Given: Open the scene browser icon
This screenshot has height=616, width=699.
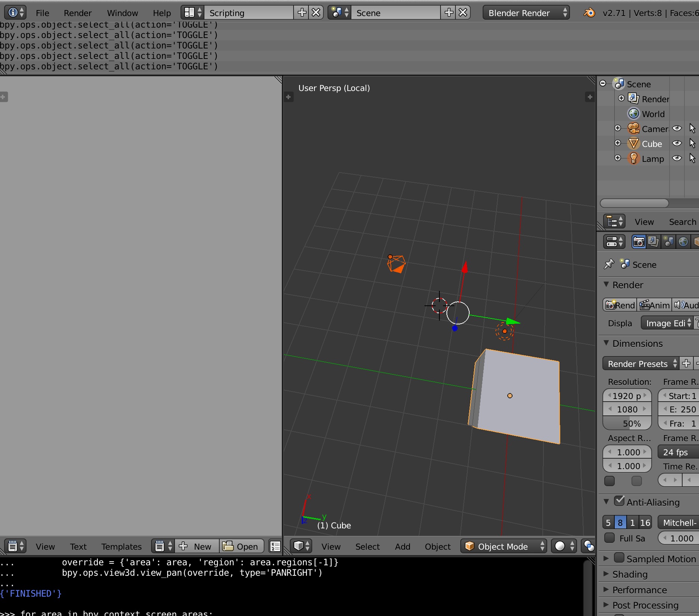Looking at the screenshot, I should tap(339, 13).
